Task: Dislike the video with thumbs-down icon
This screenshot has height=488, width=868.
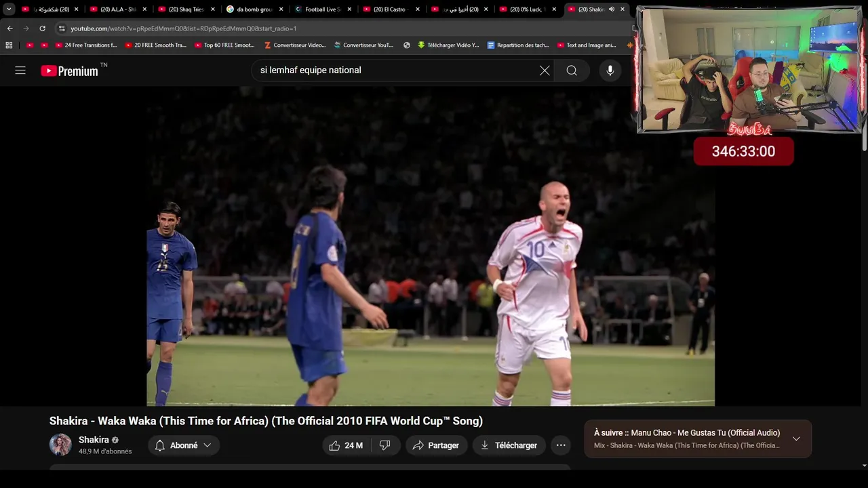Action: click(x=384, y=445)
